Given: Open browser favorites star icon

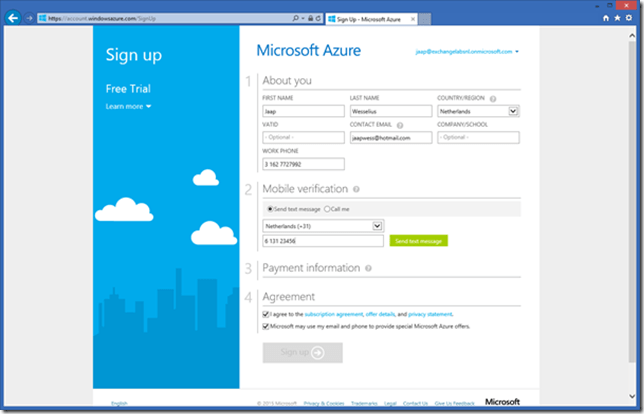Looking at the screenshot, I should tap(618, 18).
